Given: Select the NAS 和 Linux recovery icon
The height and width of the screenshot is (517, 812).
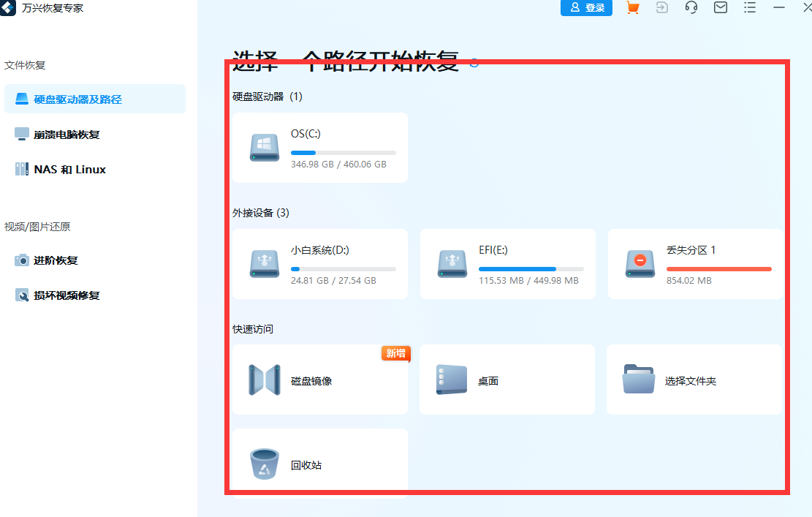Looking at the screenshot, I should click(22, 169).
